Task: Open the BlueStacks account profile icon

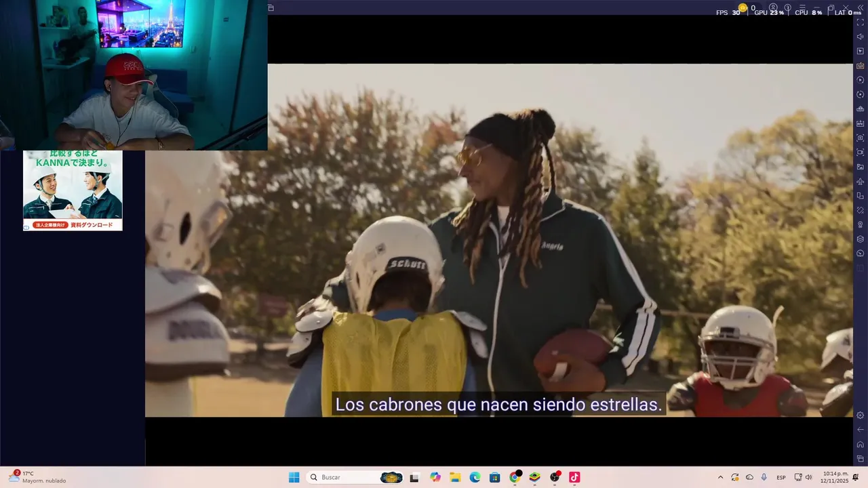Action: 773,7
